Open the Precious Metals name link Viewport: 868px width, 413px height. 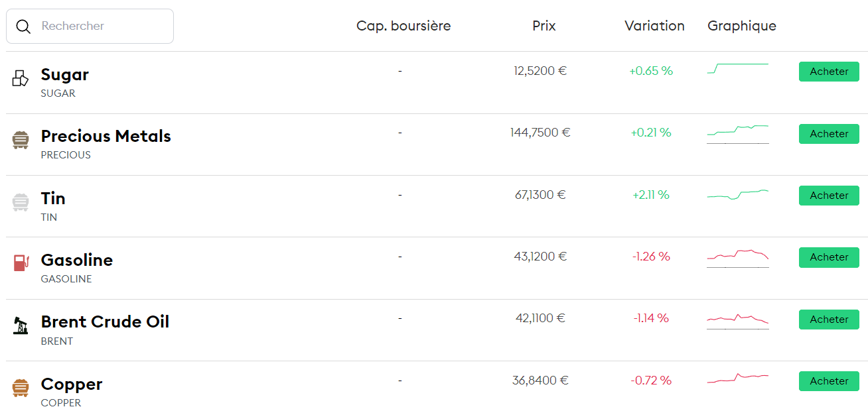point(106,137)
